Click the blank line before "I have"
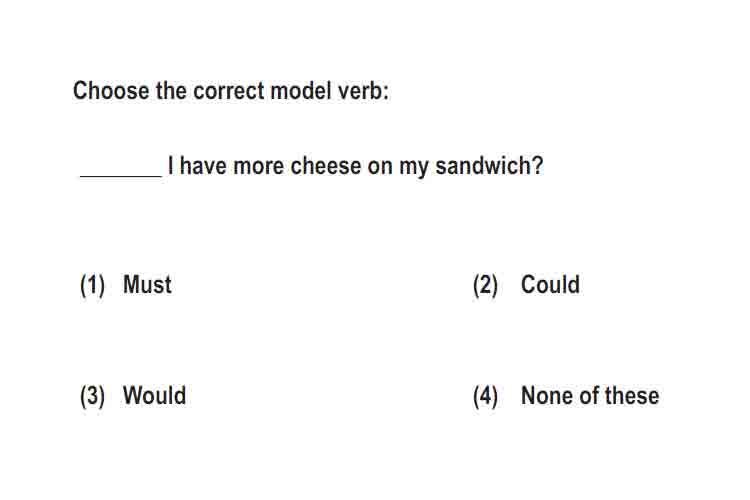 [121, 176]
